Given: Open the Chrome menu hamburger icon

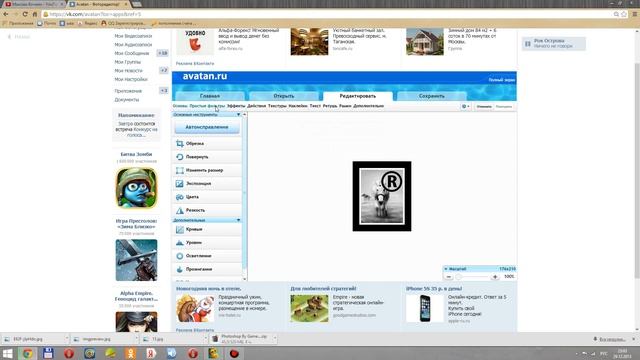Looking at the screenshot, I should [635, 14].
